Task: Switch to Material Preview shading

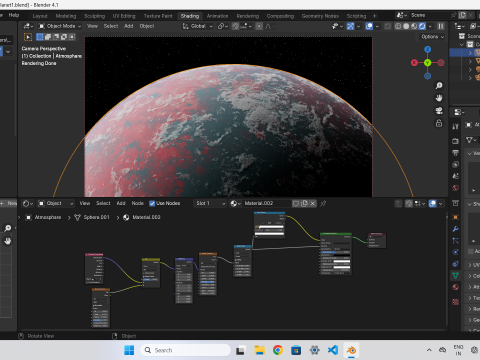Action: coord(414,26)
